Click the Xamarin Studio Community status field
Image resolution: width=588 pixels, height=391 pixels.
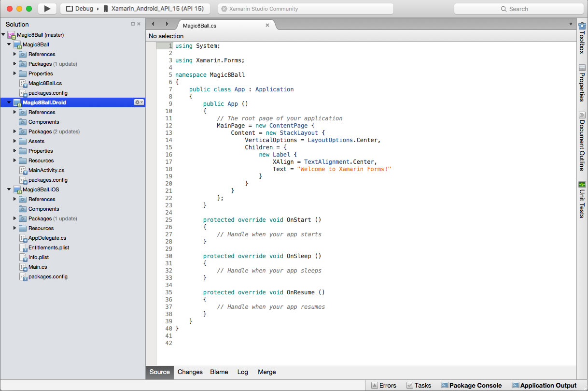(x=306, y=9)
